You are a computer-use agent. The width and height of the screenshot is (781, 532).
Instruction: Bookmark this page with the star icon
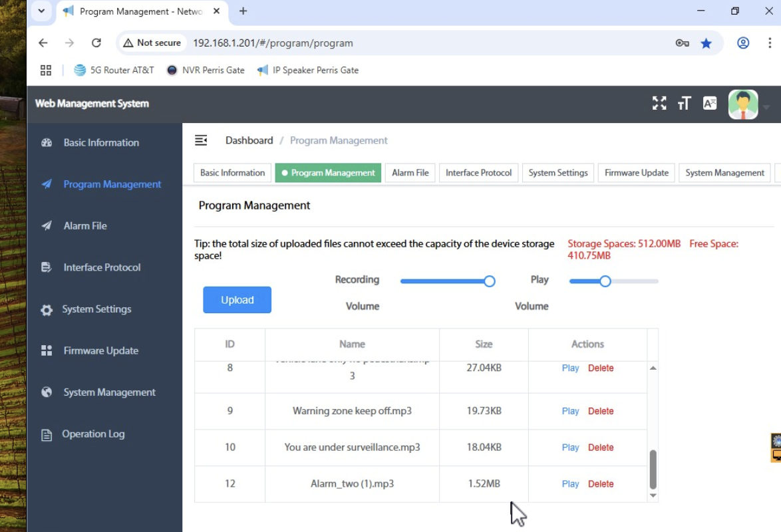coord(706,43)
